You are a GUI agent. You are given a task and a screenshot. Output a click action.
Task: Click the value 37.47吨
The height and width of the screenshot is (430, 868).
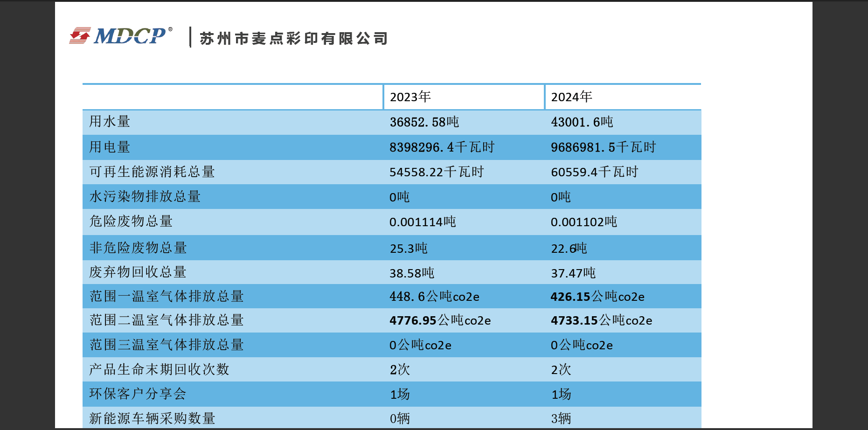pos(574,273)
